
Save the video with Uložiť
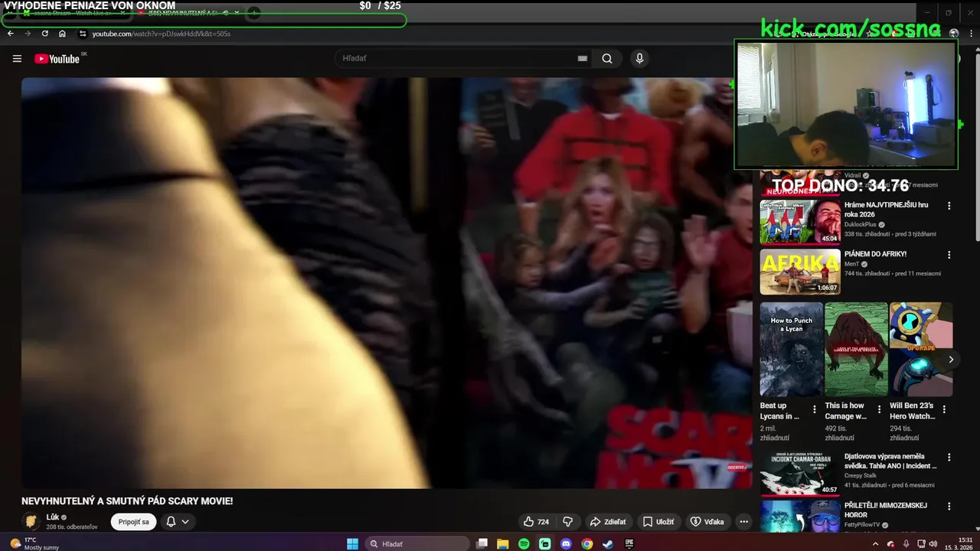[658, 522]
